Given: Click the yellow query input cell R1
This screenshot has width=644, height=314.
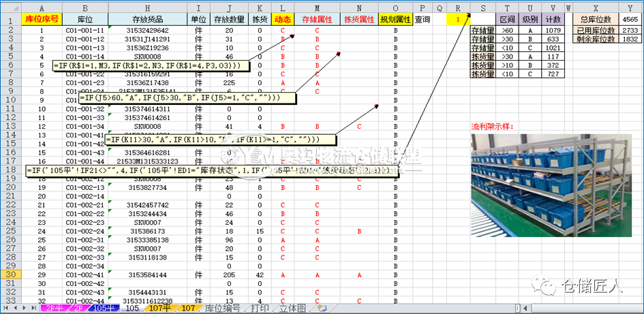Looking at the screenshot, I should [x=458, y=19].
